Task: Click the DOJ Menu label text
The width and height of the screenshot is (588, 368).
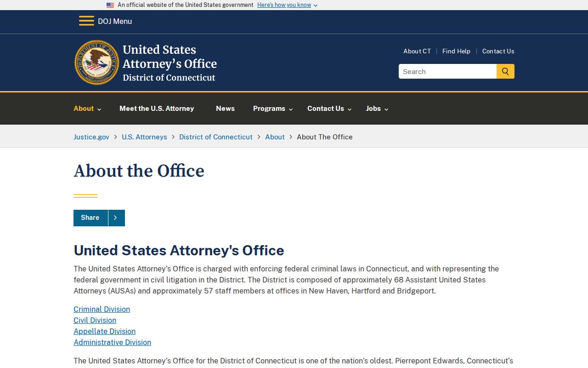Action: tap(115, 21)
